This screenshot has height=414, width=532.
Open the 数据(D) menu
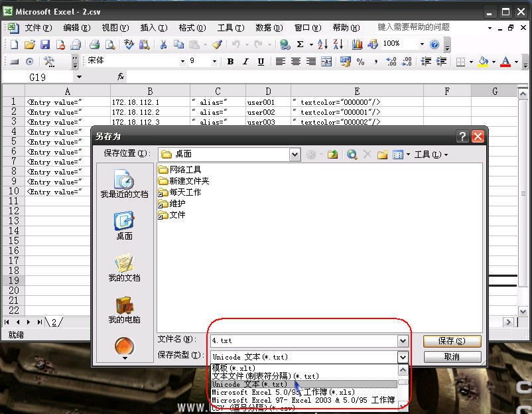pos(269,28)
